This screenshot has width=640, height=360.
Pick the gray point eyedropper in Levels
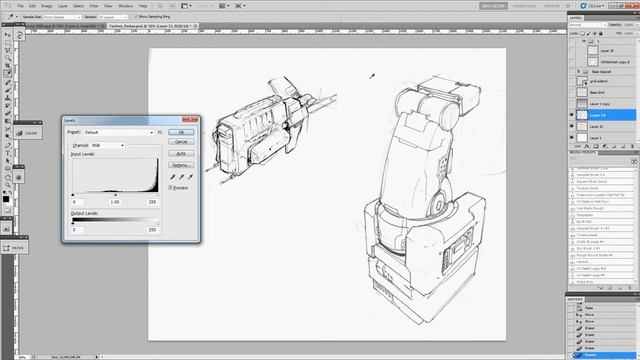181,177
